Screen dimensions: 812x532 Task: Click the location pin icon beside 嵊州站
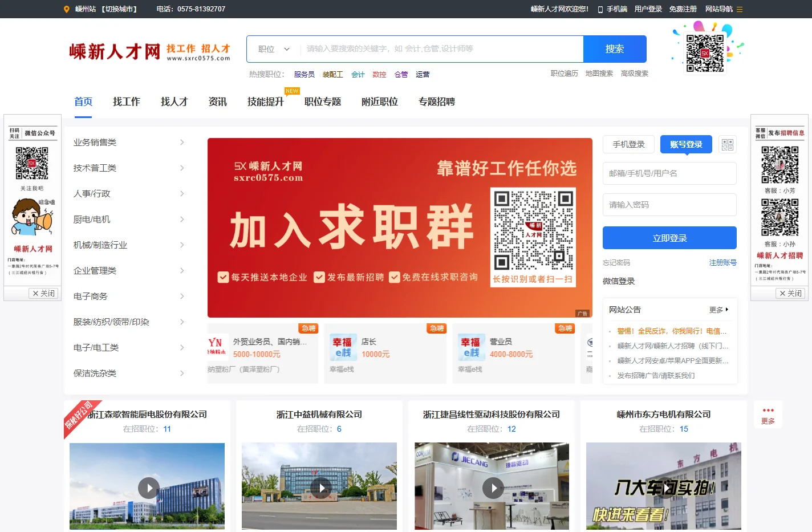pyautogui.click(x=67, y=9)
